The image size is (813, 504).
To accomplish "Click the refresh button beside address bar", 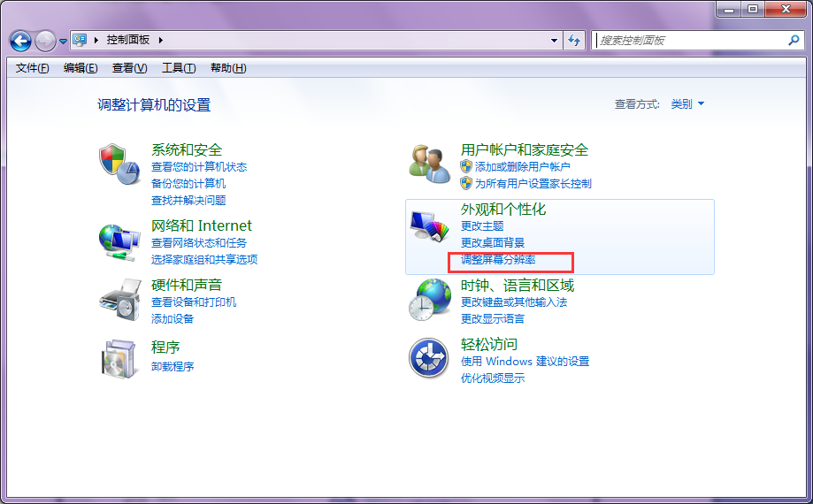I will click(x=574, y=40).
